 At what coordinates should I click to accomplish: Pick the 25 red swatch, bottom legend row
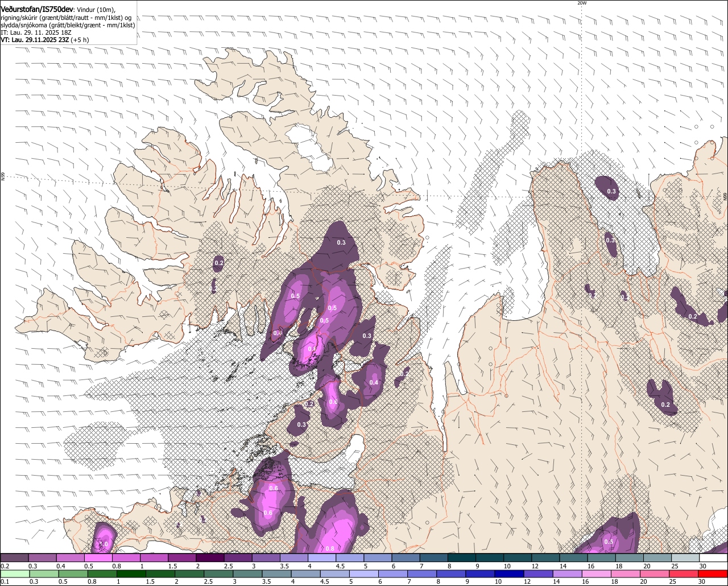pyautogui.click(x=685, y=574)
